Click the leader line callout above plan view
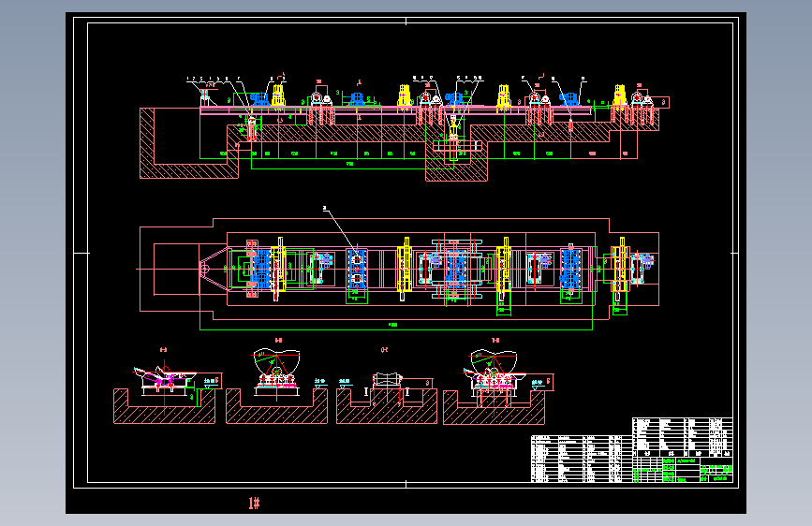The width and height of the screenshot is (812, 526). pos(340,230)
